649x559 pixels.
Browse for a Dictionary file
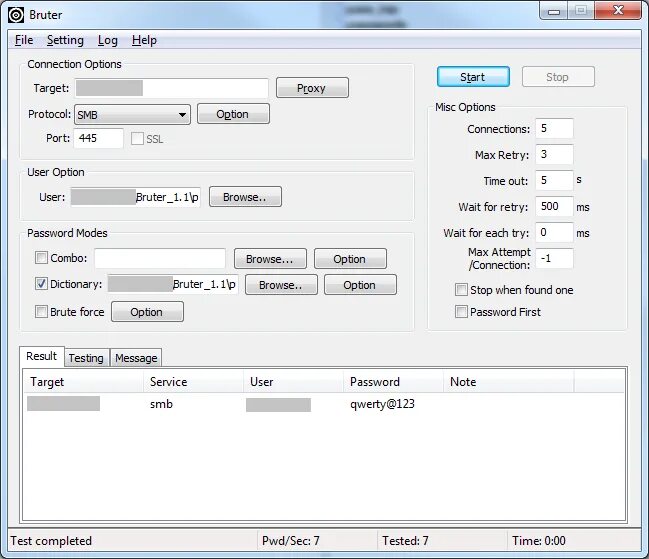coord(281,285)
